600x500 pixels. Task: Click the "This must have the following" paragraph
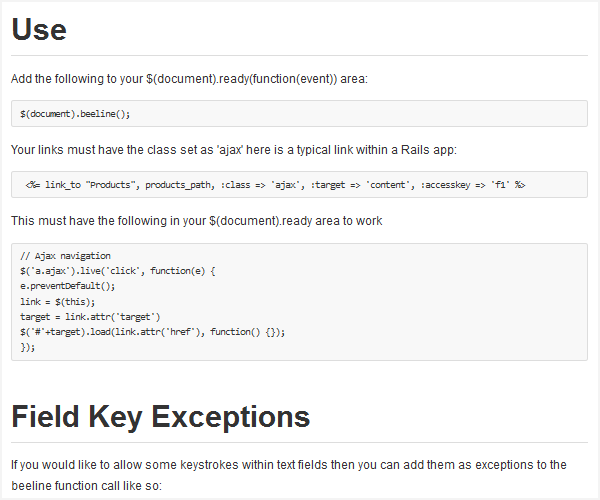coord(197,221)
